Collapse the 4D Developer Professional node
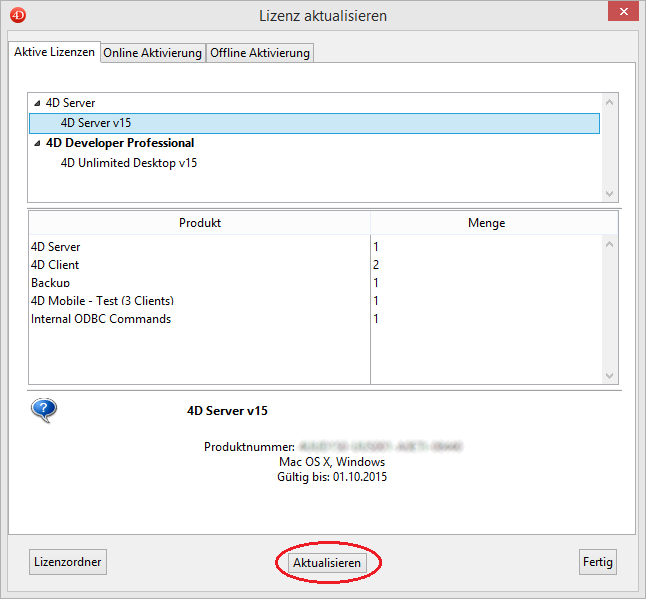646x599 pixels. pyautogui.click(x=37, y=143)
